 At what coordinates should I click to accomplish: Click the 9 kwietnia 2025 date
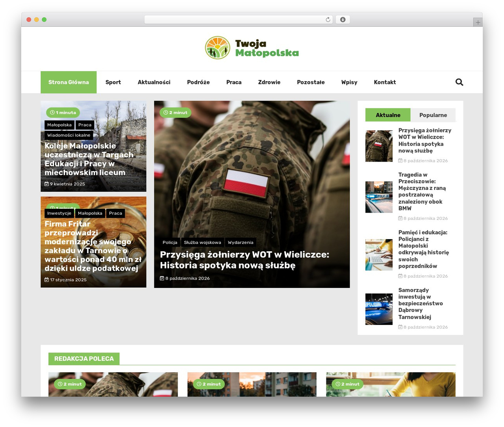(65, 184)
